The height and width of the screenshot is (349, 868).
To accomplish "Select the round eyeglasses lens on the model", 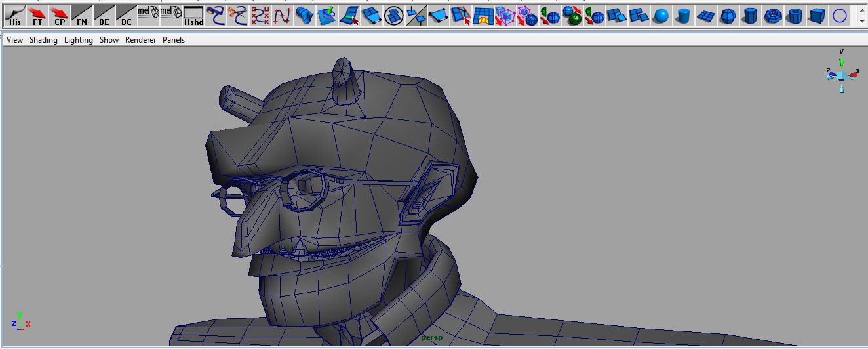I will tap(303, 190).
